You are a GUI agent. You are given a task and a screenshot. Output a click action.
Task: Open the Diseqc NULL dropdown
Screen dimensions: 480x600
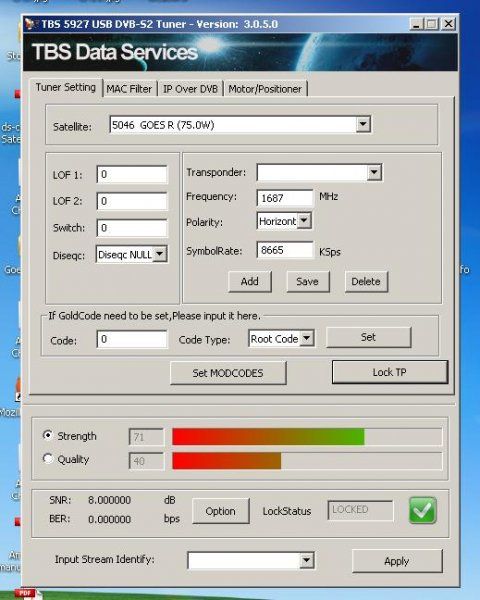click(160, 254)
